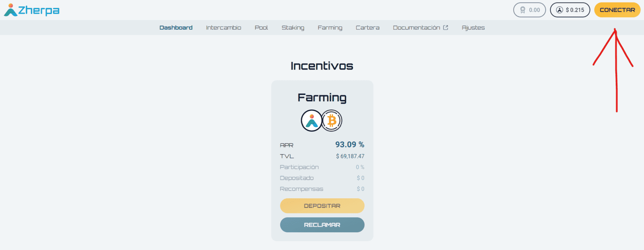The height and width of the screenshot is (250, 644).
Task: Click the 0.00 rewards balance pill
Action: (530, 10)
